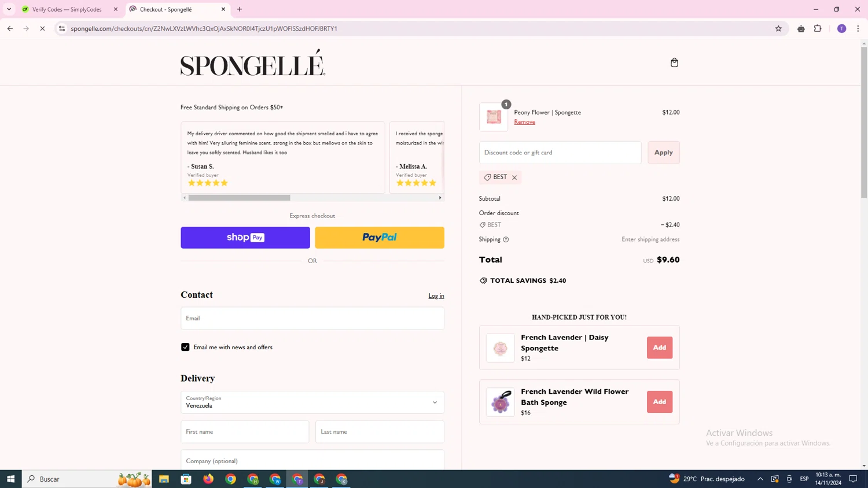
Task: Stop loading the page
Action: pos(42,28)
